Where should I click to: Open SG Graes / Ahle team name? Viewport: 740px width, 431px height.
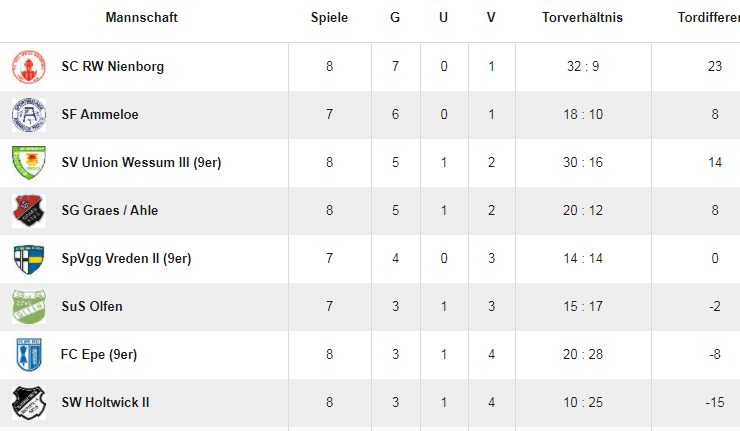click(109, 211)
